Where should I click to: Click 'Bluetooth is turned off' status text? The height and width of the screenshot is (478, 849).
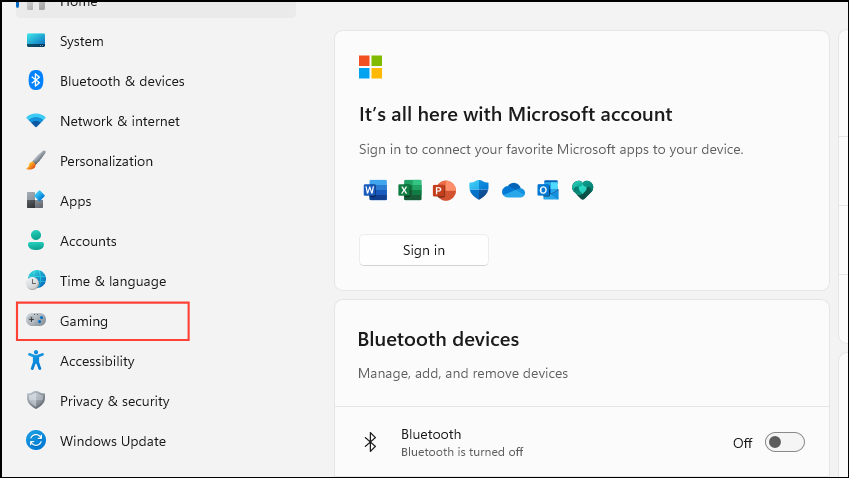pyautogui.click(x=462, y=452)
